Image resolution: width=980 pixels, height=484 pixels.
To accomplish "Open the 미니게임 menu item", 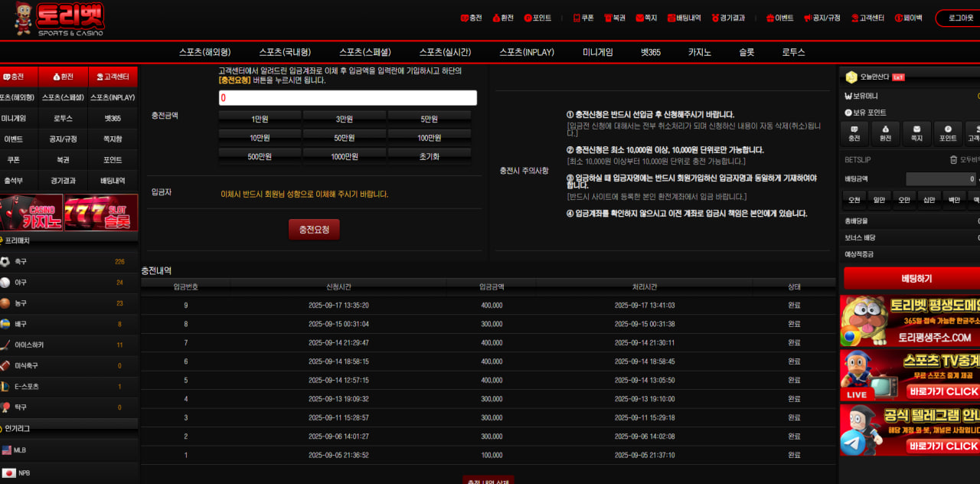I will click(597, 52).
